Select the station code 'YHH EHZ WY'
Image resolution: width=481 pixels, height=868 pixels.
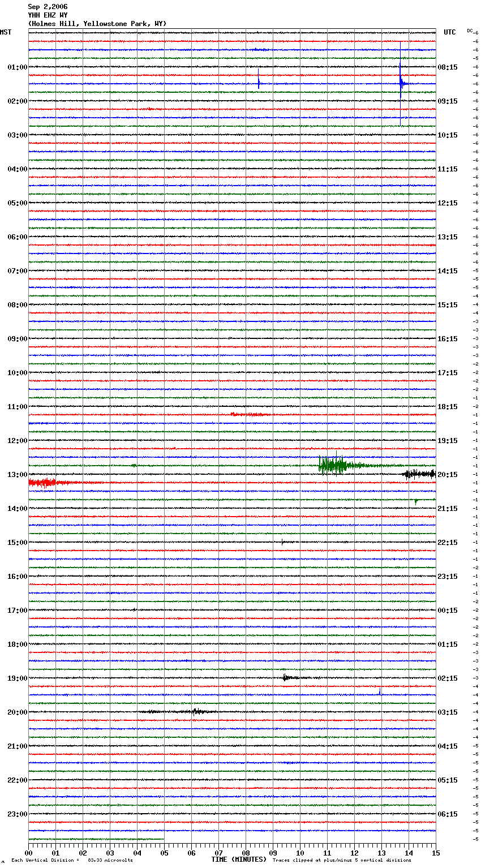point(48,15)
